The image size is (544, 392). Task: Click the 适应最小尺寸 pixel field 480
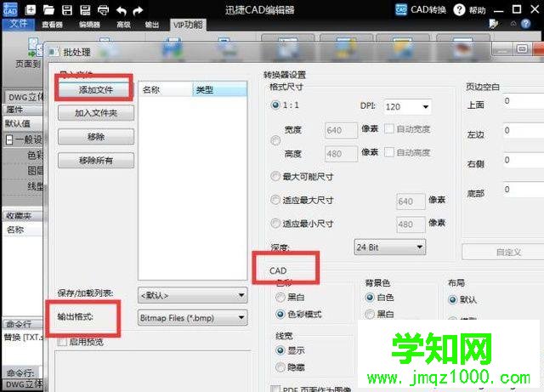click(x=411, y=224)
